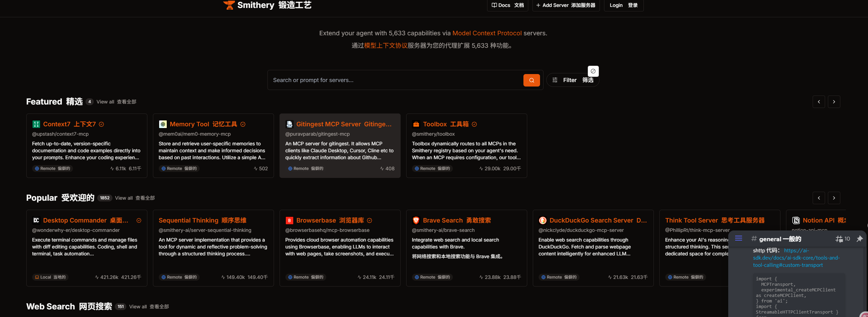
Task: Click the Smithery anvil logo icon
Action: pos(229,5)
